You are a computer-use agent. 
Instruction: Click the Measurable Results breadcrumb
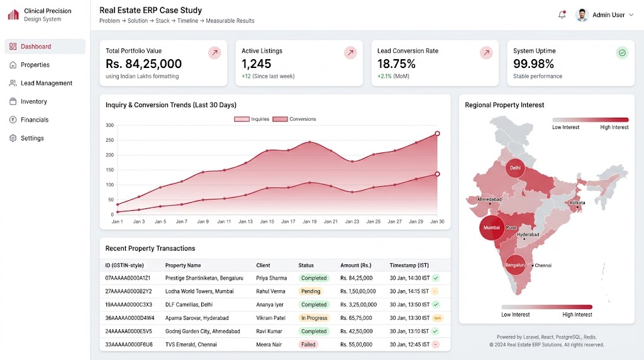click(x=230, y=21)
